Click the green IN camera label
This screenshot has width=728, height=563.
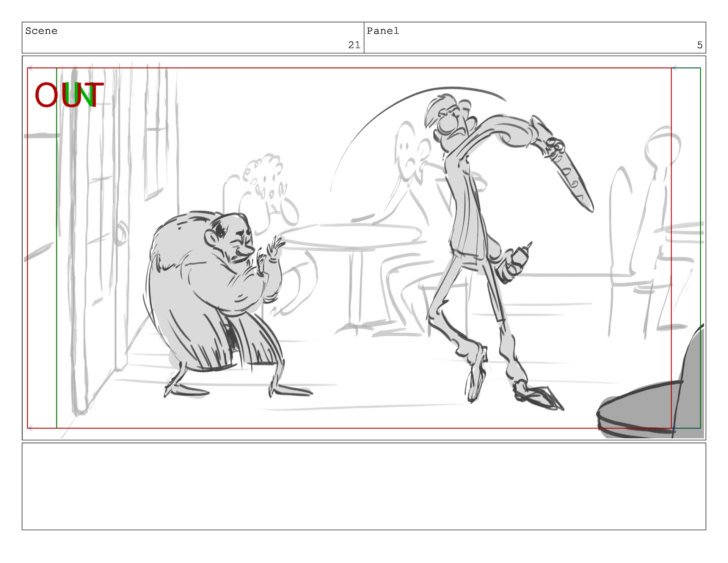pos(79,95)
